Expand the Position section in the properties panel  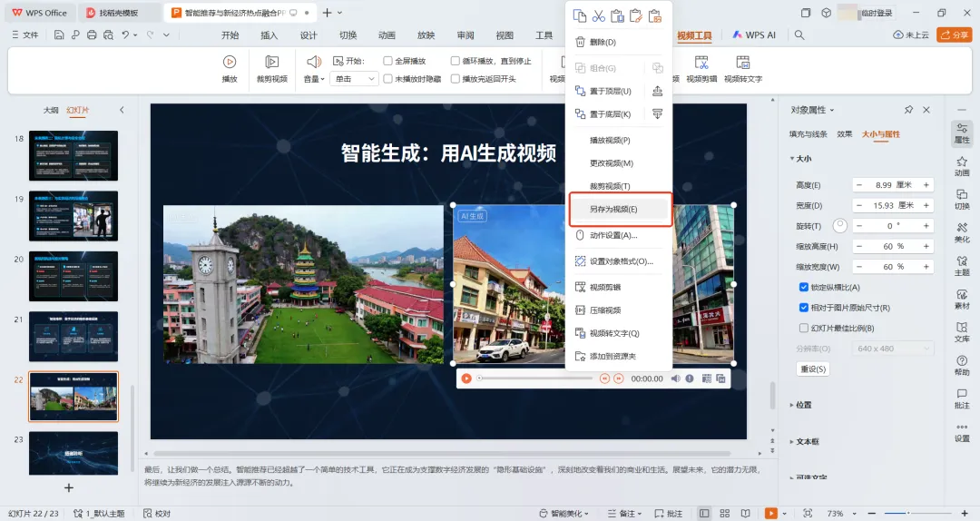click(792, 406)
